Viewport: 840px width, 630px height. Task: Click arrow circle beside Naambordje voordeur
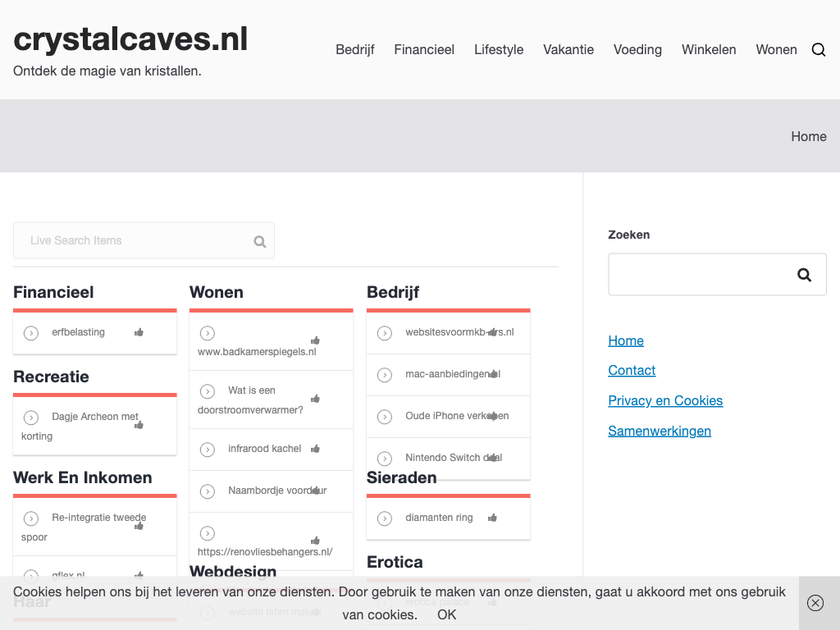tap(208, 491)
